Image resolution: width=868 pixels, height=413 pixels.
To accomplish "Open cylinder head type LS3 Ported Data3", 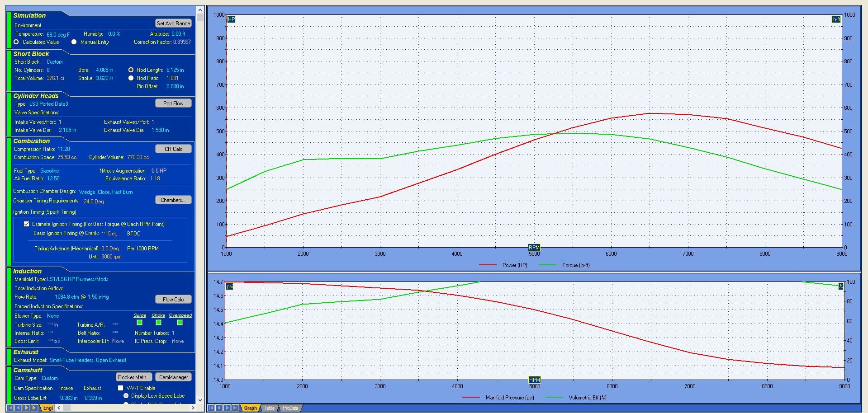I will (49, 104).
